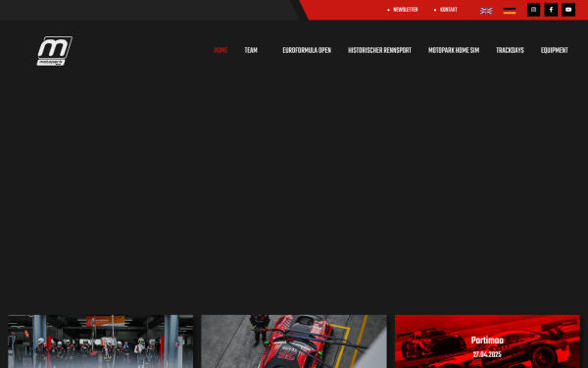Image resolution: width=588 pixels, height=368 pixels.
Task: Go to the Home menu item
Action: (x=220, y=50)
